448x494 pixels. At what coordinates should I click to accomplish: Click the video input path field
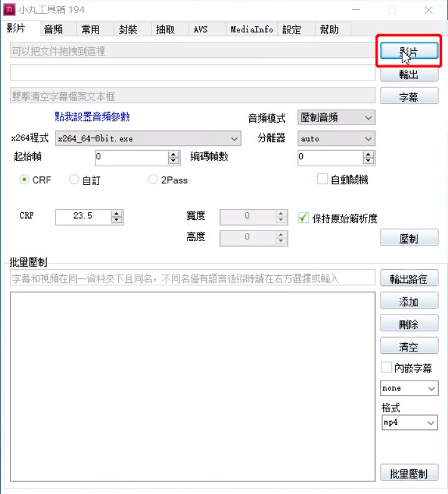(x=193, y=50)
